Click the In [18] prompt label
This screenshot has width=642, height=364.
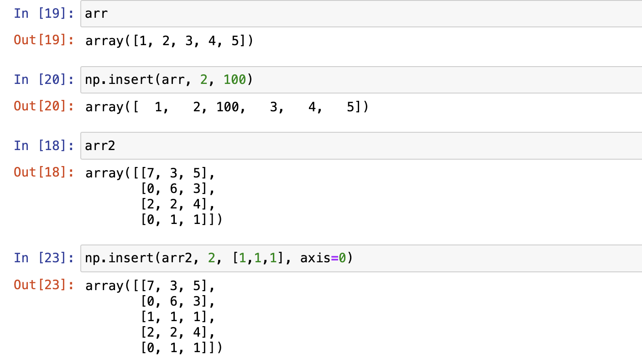point(43,146)
